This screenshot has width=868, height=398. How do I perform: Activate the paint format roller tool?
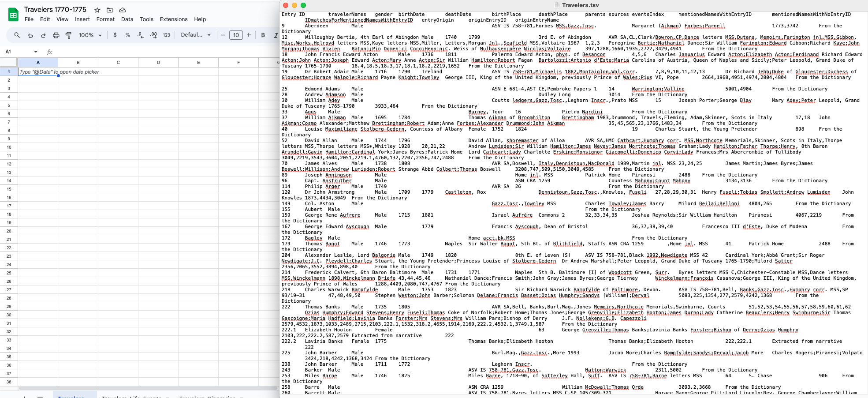69,35
